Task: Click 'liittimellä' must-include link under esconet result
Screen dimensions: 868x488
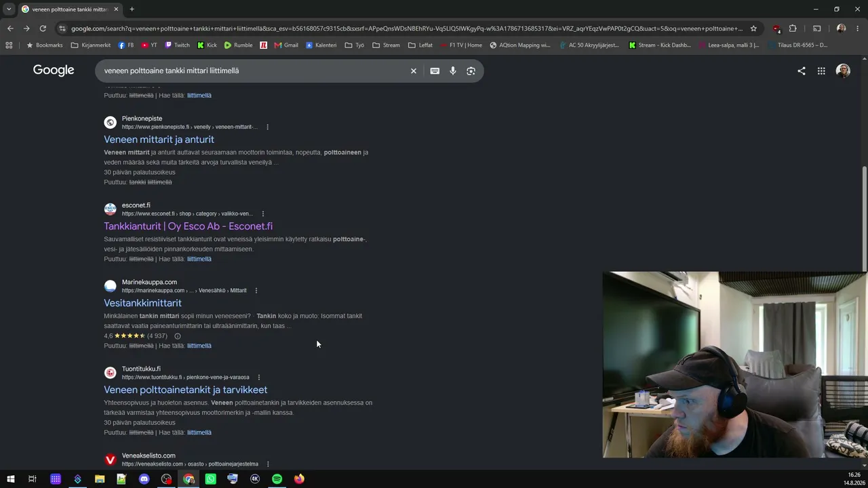Action: 199,259
